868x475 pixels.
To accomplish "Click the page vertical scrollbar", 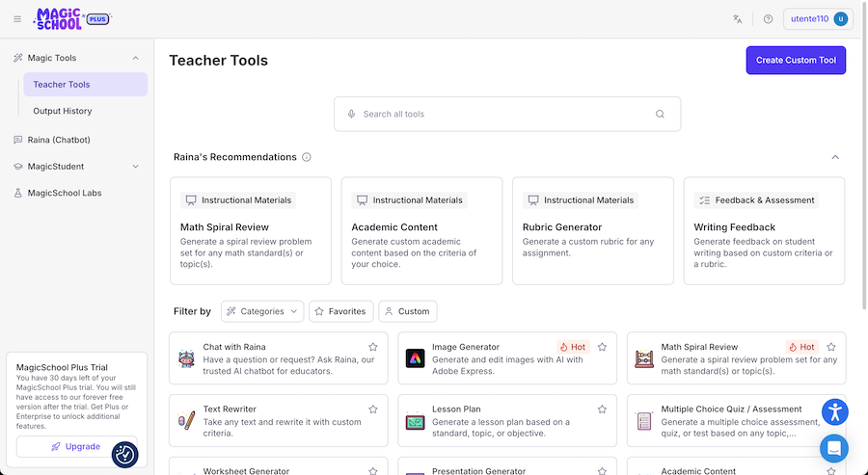I will [864, 155].
